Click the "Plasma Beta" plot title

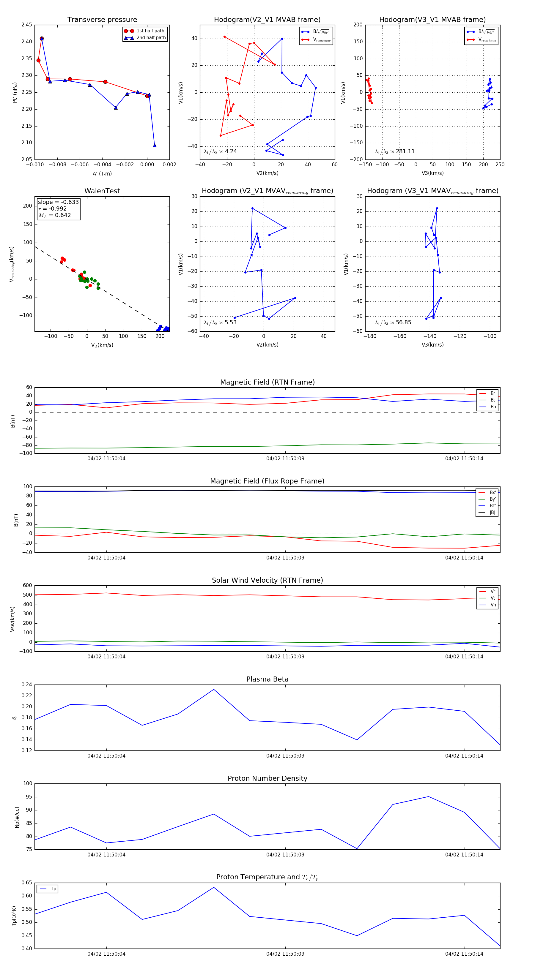[x=267, y=679]
